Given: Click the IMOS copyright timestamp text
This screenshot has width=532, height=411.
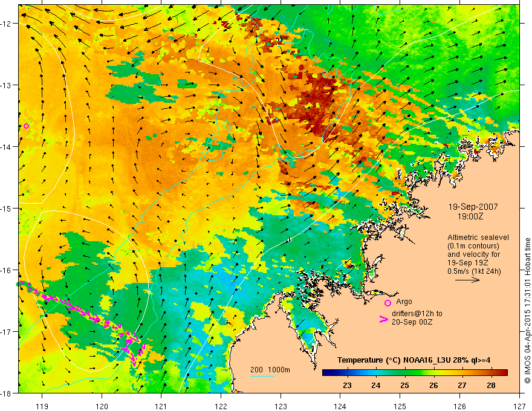Looking at the screenshot, I should click(x=527, y=311).
